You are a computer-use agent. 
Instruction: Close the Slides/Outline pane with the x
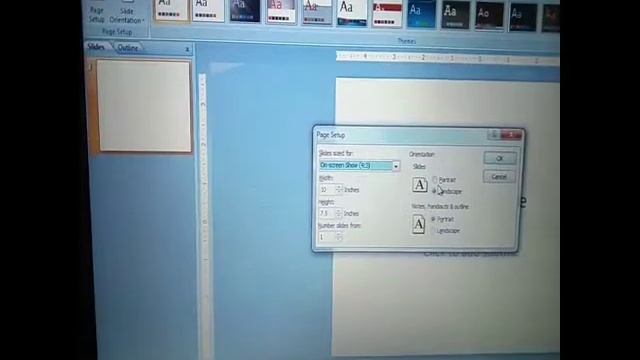pos(187,49)
